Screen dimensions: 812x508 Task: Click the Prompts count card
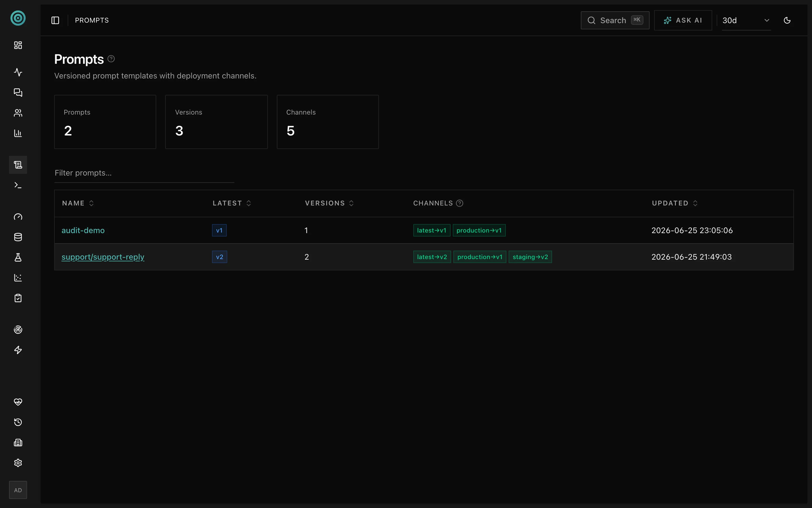[105, 122]
